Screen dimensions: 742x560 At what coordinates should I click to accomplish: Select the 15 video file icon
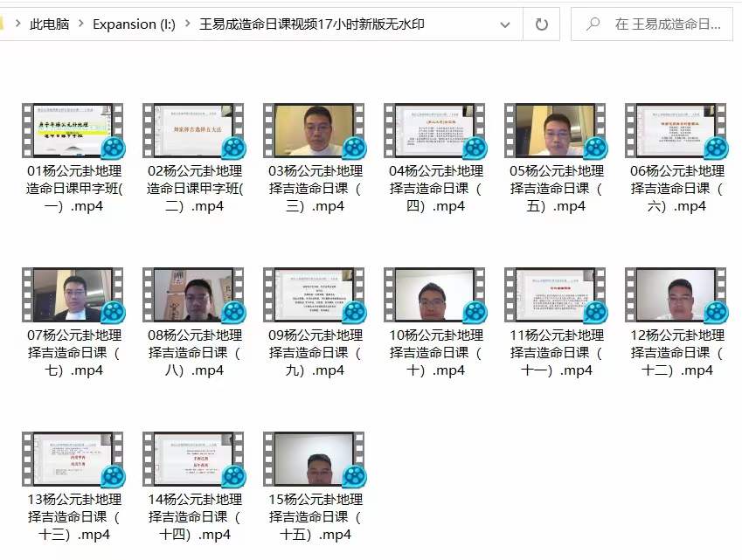314,460
